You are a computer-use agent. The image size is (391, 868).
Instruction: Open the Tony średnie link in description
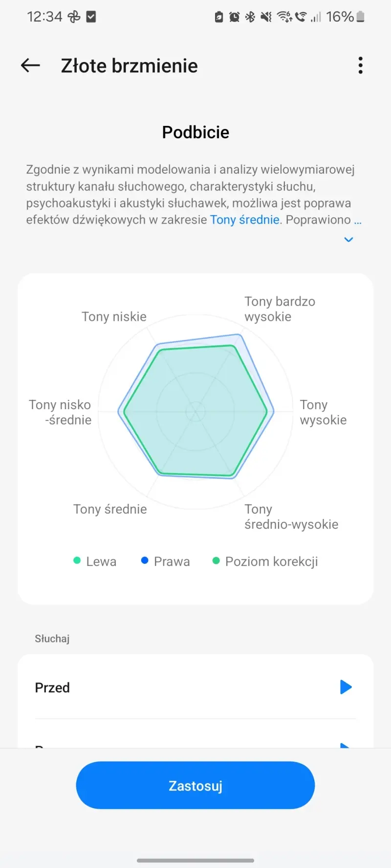[244, 220]
